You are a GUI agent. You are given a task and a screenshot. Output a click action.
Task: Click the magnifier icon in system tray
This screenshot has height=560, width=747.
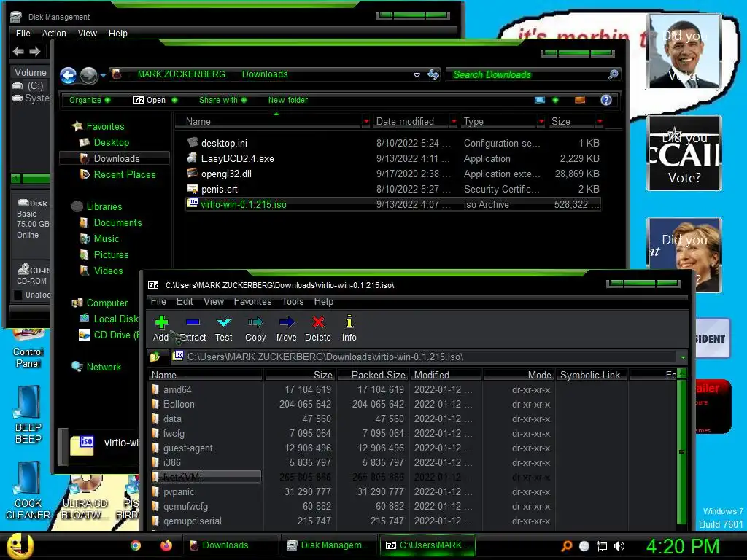pos(567,546)
